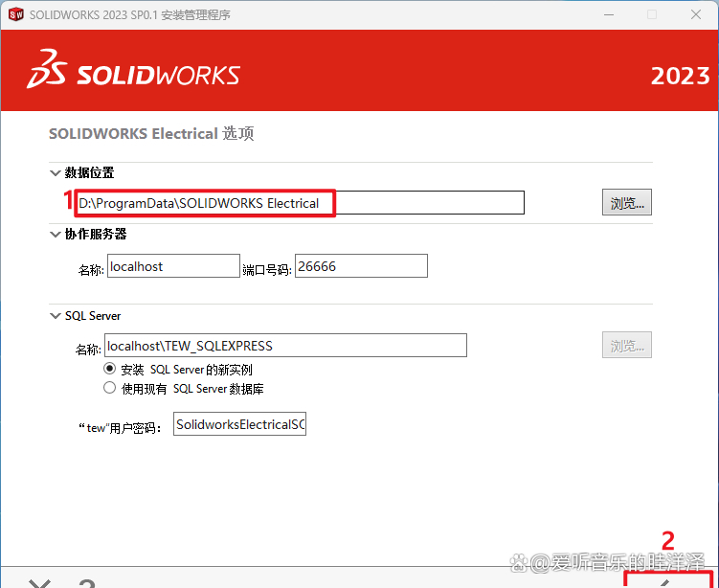Click the 2023 version text in banner

tap(681, 76)
